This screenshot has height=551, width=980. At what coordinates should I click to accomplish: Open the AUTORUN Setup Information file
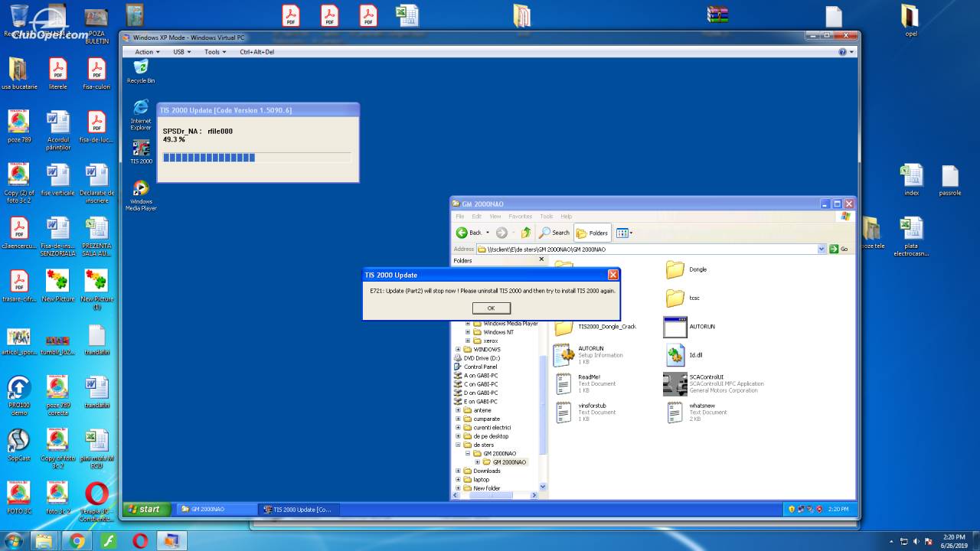point(589,355)
